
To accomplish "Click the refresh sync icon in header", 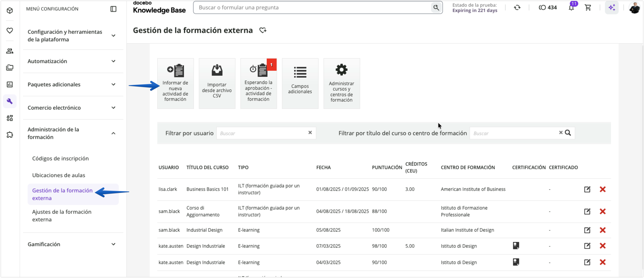I will [517, 8].
